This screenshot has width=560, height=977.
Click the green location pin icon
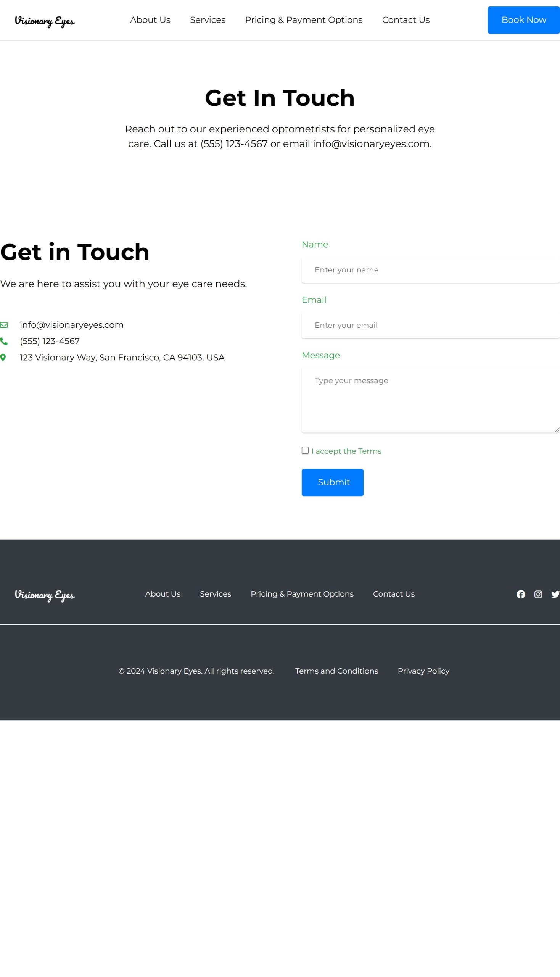click(x=3, y=358)
